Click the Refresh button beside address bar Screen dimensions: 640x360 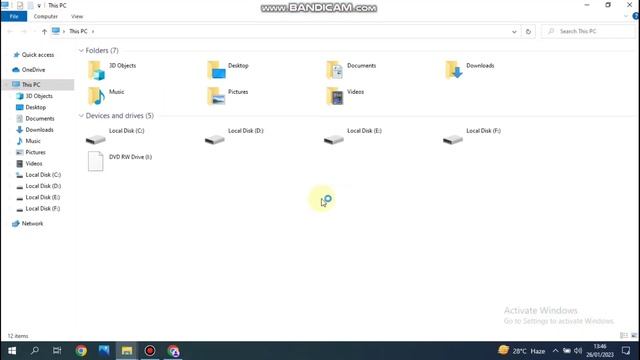(x=528, y=31)
